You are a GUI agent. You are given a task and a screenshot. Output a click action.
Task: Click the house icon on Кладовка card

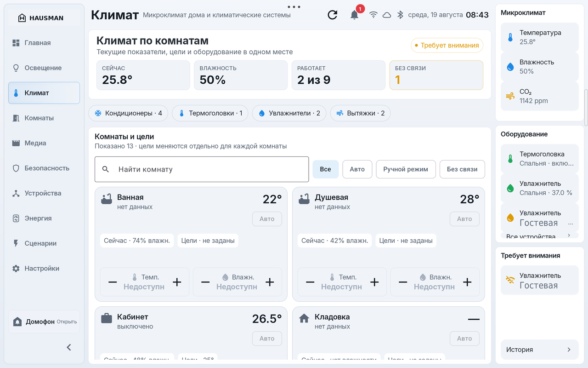(304, 318)
